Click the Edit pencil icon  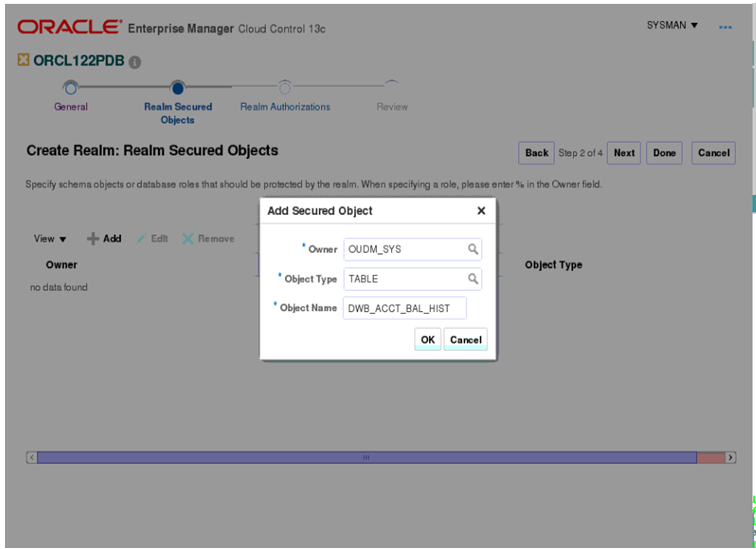coord(141,239)
